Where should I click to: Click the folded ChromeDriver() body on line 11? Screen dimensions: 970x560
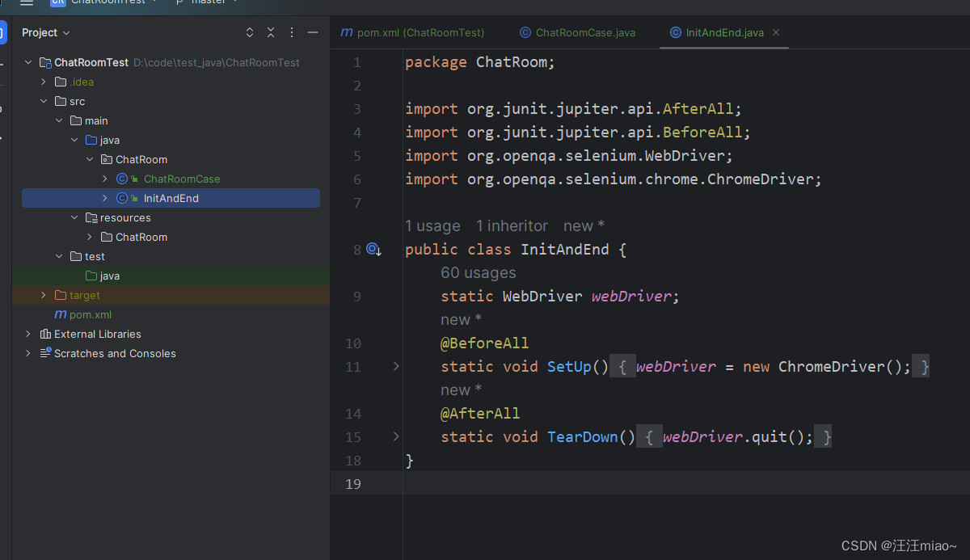pyautogui.click(x=769, y=367)
